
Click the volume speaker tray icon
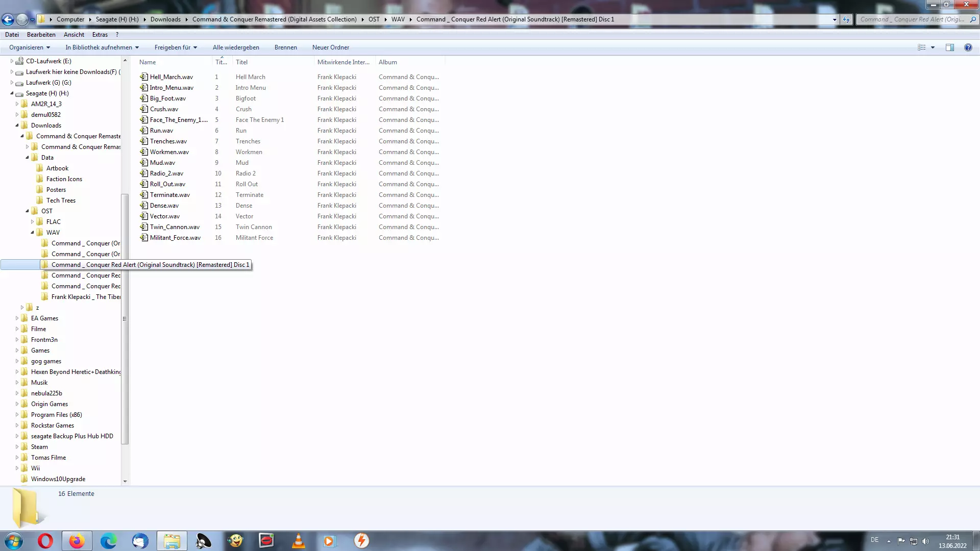pos(926,541)
